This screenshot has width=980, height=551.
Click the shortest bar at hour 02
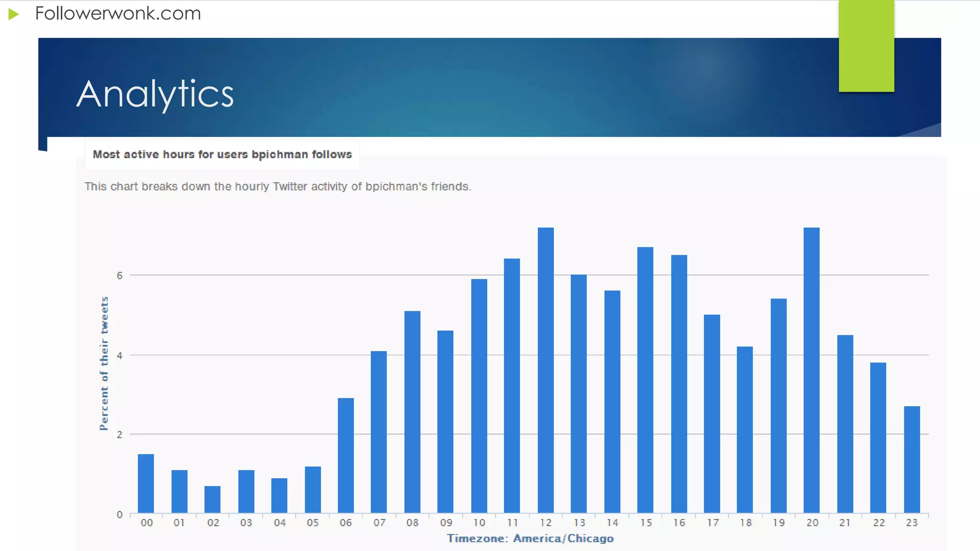tap(212, 499)
